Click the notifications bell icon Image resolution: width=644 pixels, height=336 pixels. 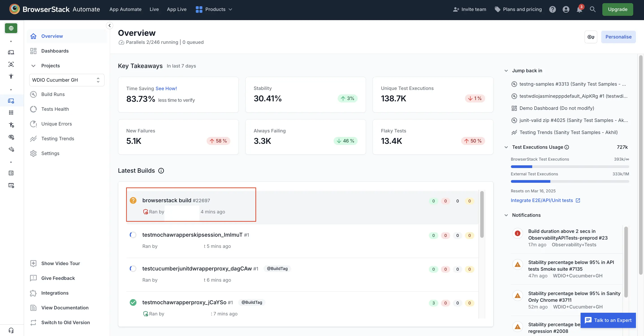pos(579,9)
